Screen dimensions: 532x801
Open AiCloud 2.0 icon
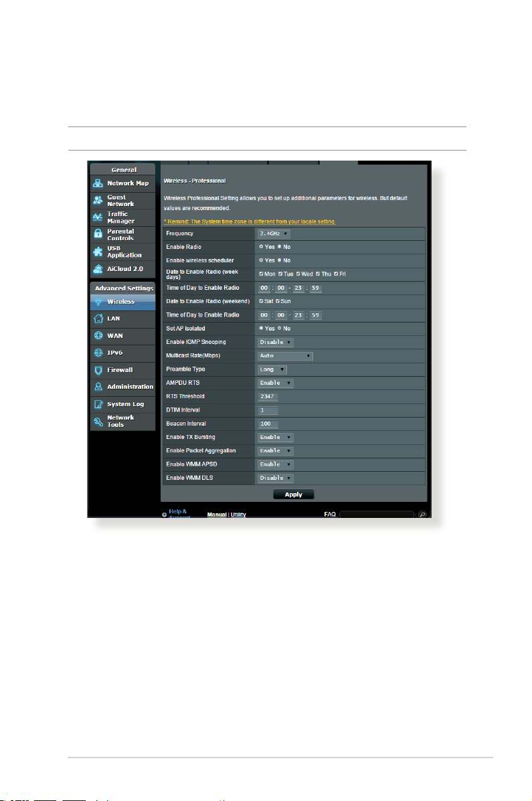click(x=98, y=269)
